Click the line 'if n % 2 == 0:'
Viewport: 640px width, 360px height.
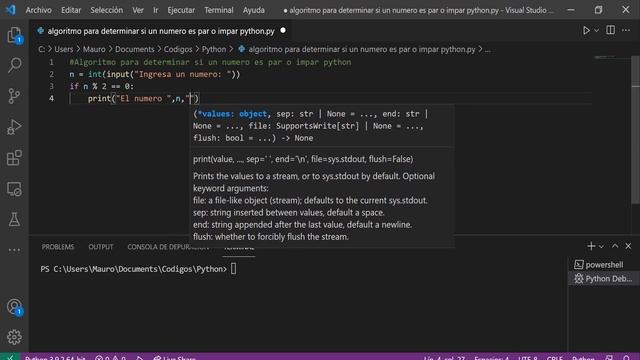pyautogui.click(x=102, y=87)
